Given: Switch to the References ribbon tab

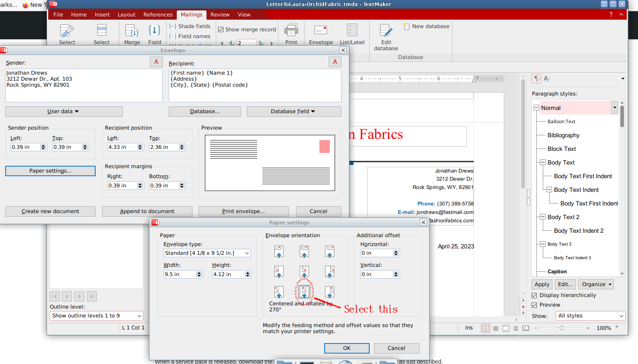Looking at the screenshot, I should pos(157,15).
